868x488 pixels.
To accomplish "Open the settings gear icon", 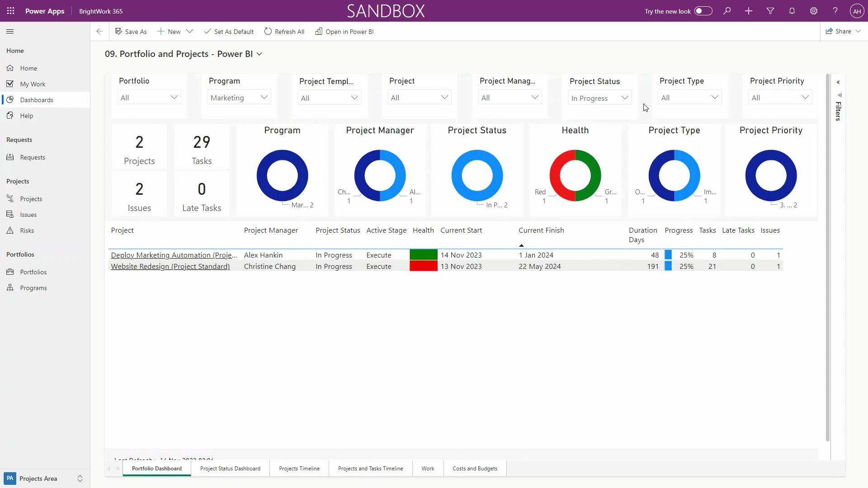I will click(x=814, y=11).
